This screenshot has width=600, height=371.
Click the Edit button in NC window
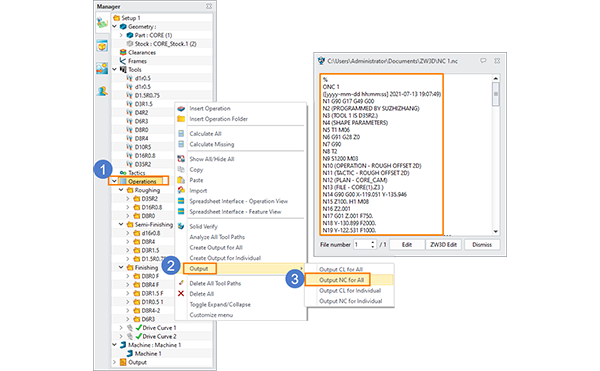[407, 244]
